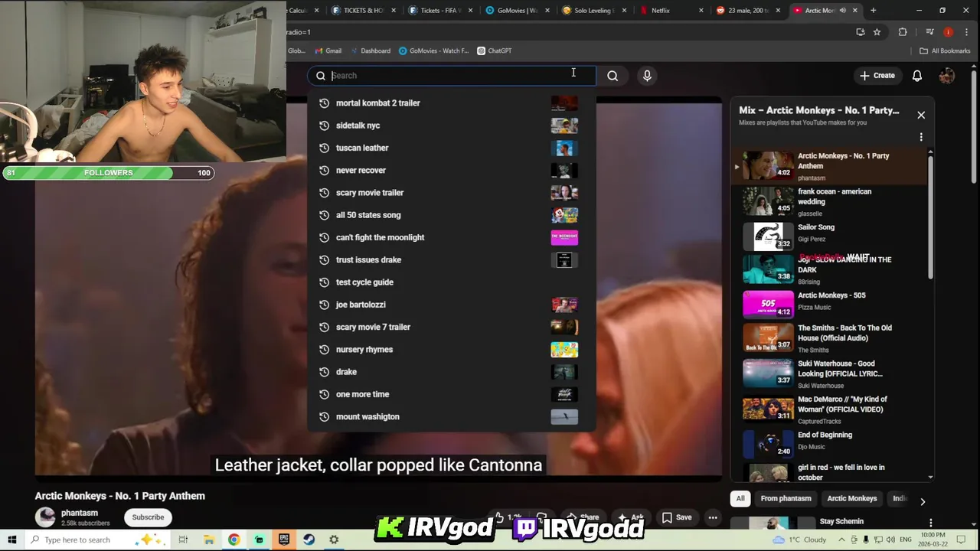Open the ChatGPT bookmark
This screenshot has width=980, height=551.
(494, 51)
